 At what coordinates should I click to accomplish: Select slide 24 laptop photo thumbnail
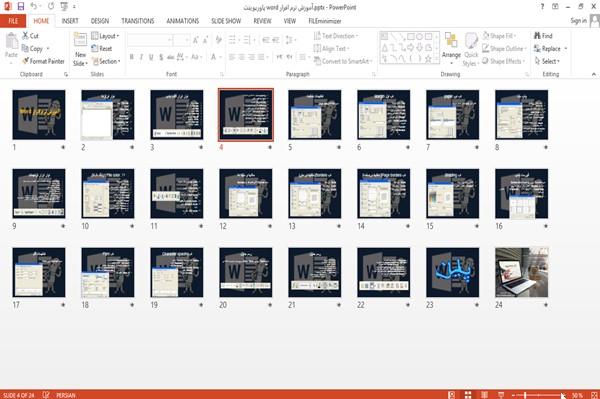(x=522, y=272)
